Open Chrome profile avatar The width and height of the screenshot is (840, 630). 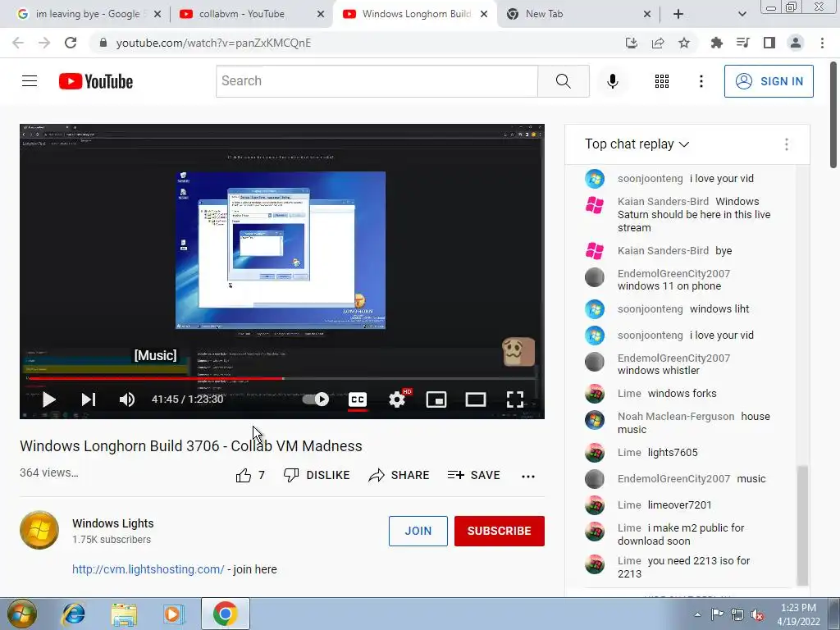click(x=796, y=43)
